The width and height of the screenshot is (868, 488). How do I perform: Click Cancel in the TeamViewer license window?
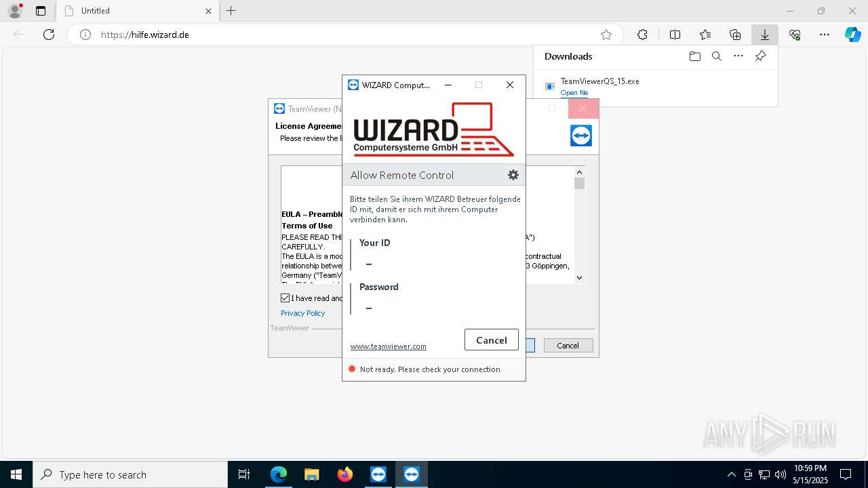(568, 346)
